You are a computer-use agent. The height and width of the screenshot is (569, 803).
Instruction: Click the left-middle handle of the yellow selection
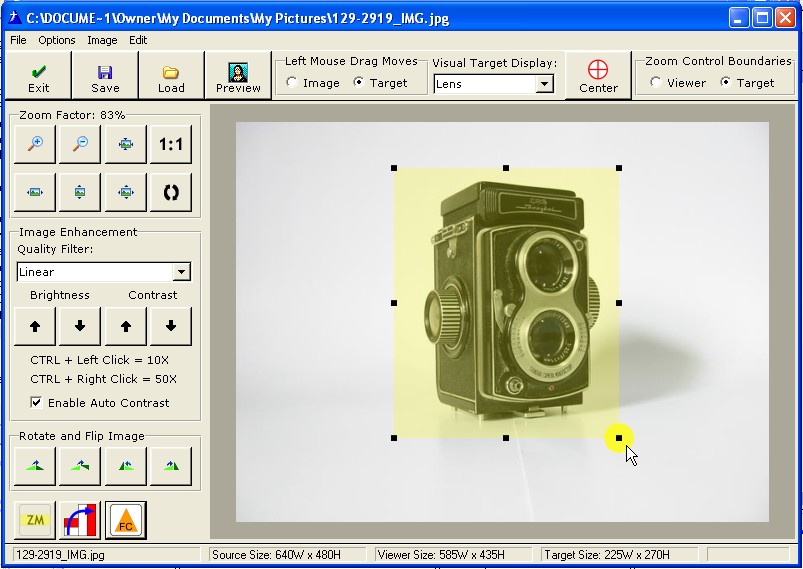tap(394, 303)
